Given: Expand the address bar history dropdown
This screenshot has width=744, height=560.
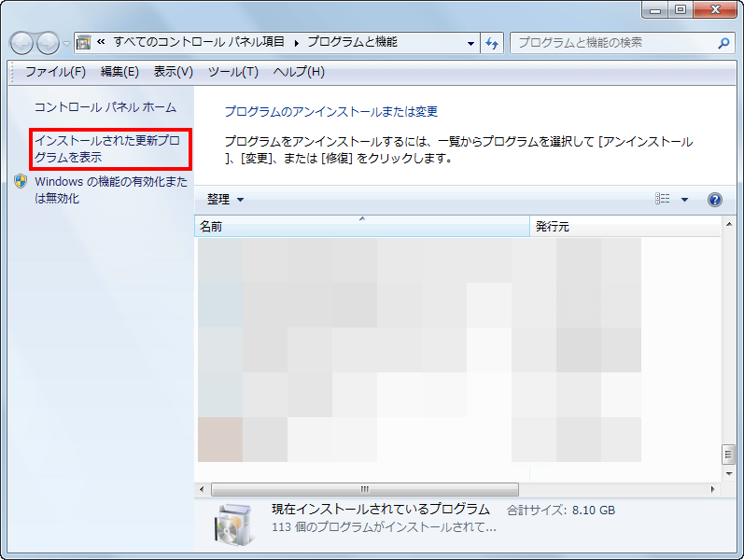Looking at the screenshot, I should (470, 44).
